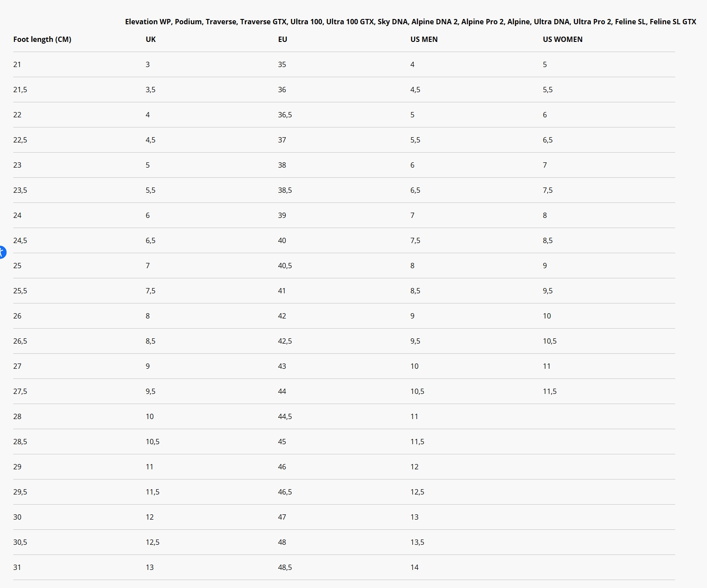
Task: Click the US MEN column header
Action: click(x=424, y=39)
